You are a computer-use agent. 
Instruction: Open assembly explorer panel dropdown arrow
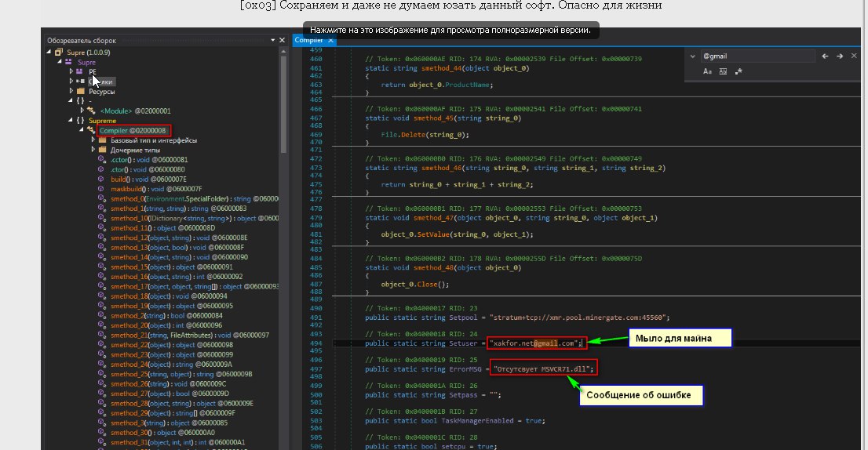272,39
